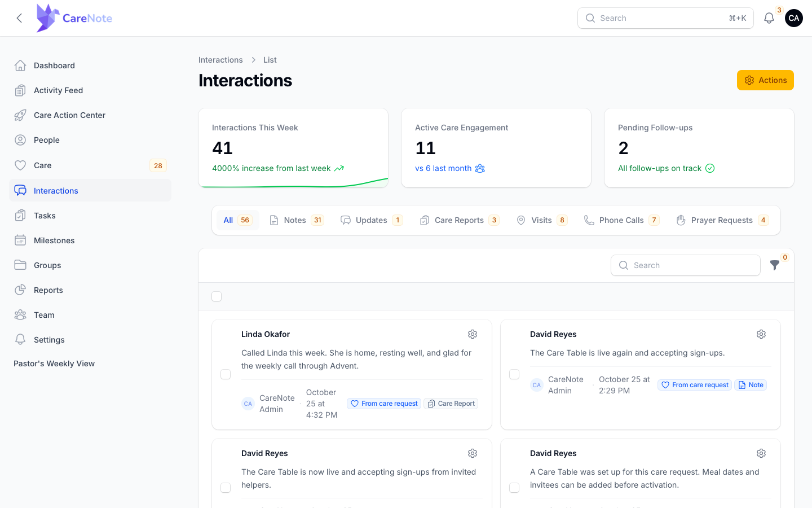
Task: Check the 'live again' David Reyes checkbox
Action: 514,374
